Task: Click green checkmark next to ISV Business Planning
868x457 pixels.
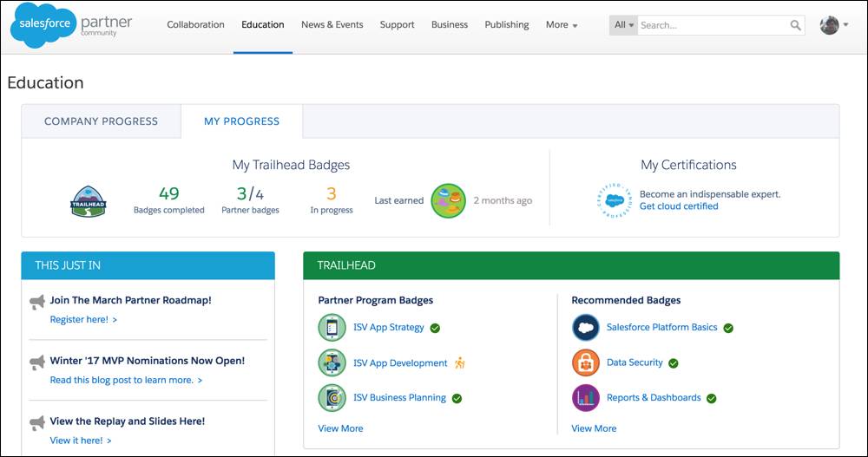Action: pyautogui.click(x=457, y=398)
